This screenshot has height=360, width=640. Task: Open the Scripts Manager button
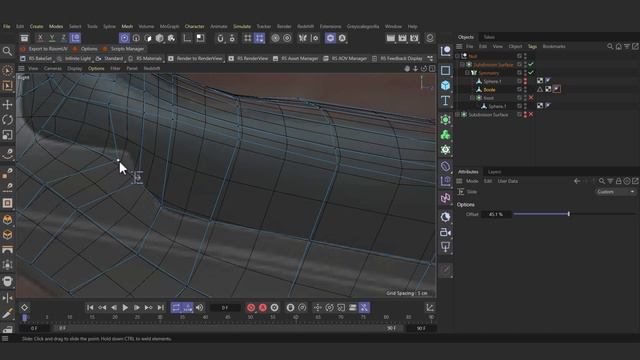click(x=123, y=49)
